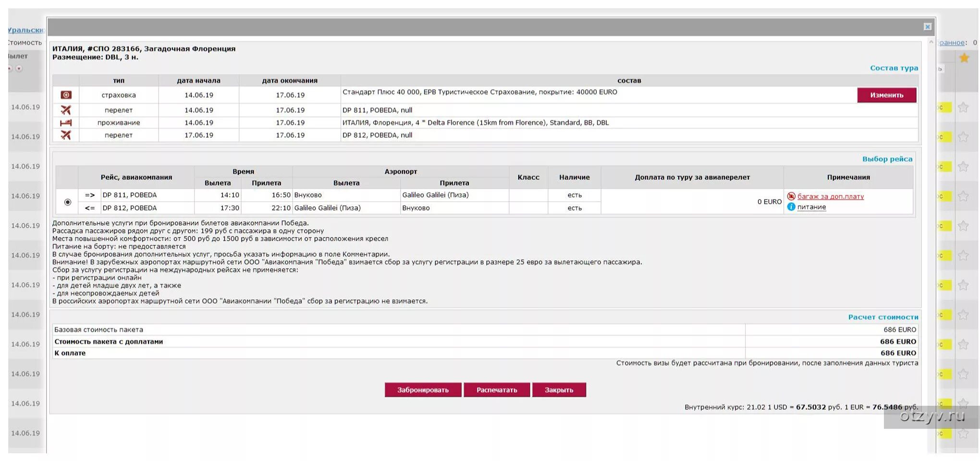Click the К оплате row label

coord(70,353)
